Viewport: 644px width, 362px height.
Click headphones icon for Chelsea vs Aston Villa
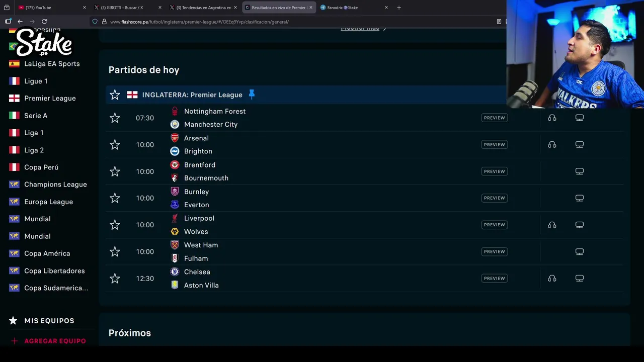point(552,279)
